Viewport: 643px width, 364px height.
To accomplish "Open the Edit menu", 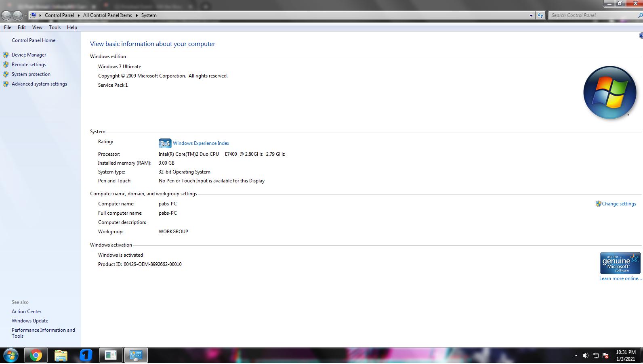I will point(22,27).
